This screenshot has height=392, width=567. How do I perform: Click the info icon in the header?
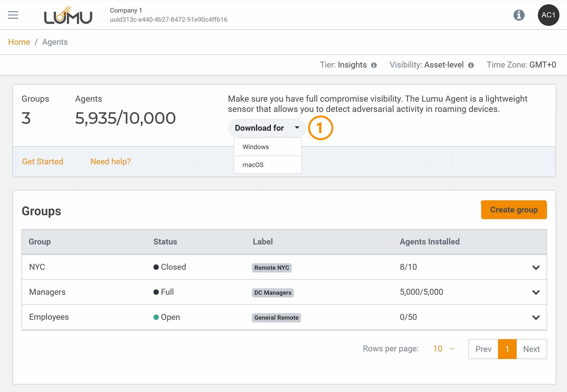click(519, 15)
